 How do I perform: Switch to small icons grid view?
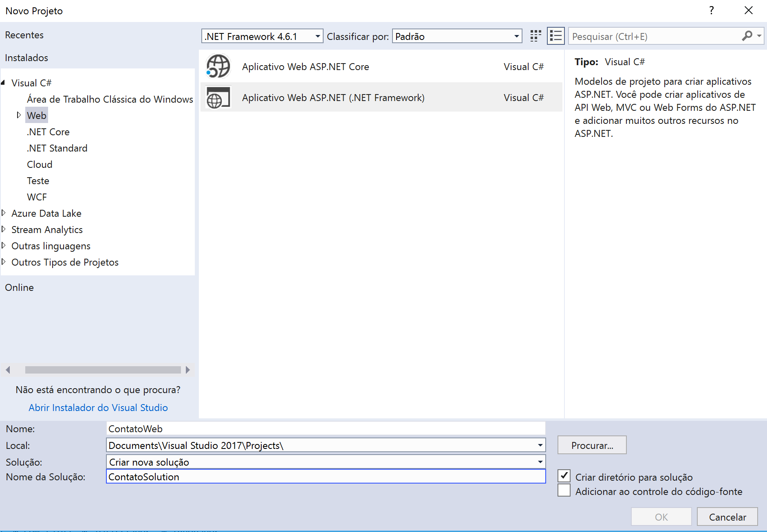point(536,36)
